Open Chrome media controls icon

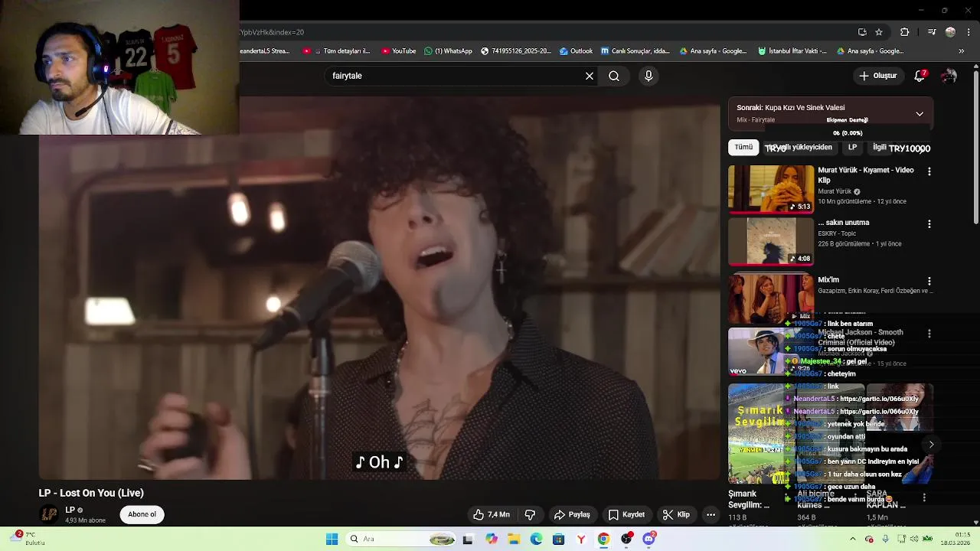coord(932,32)
